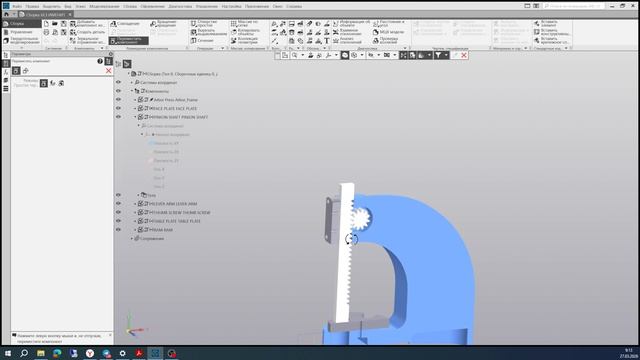Screen dimensions: 640x360
Task: Expand Arbor Press Arbor_Frame tree node
Action: tap(135, 100)
